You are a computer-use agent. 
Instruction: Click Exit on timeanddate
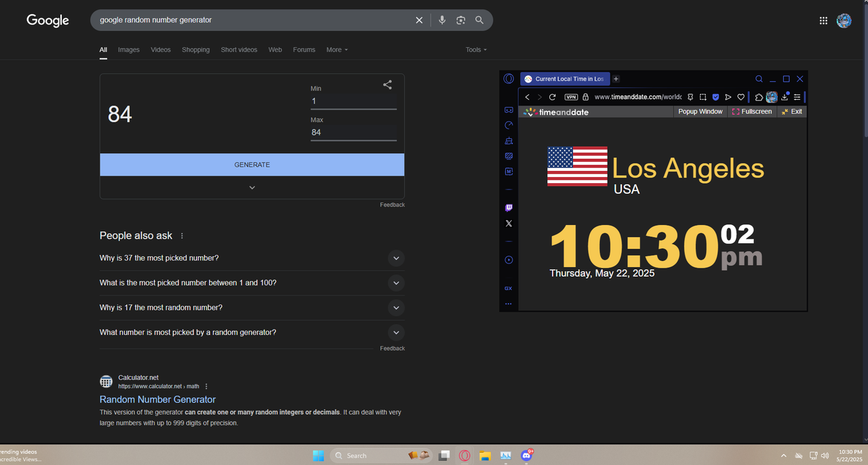(791, 112)
